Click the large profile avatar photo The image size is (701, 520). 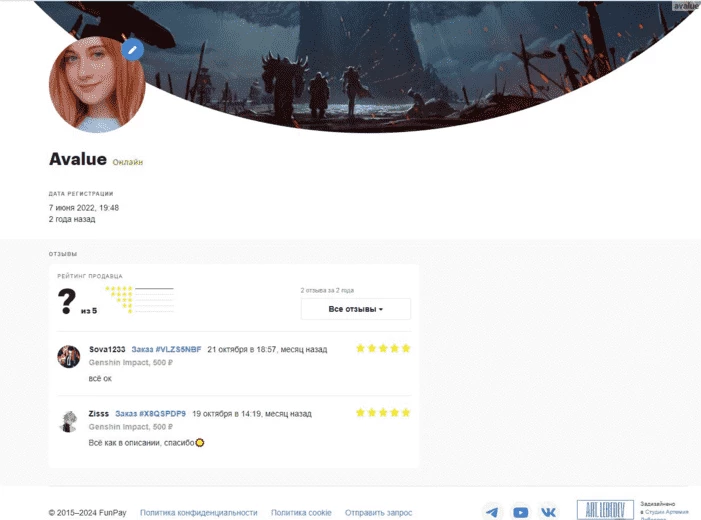96,90
